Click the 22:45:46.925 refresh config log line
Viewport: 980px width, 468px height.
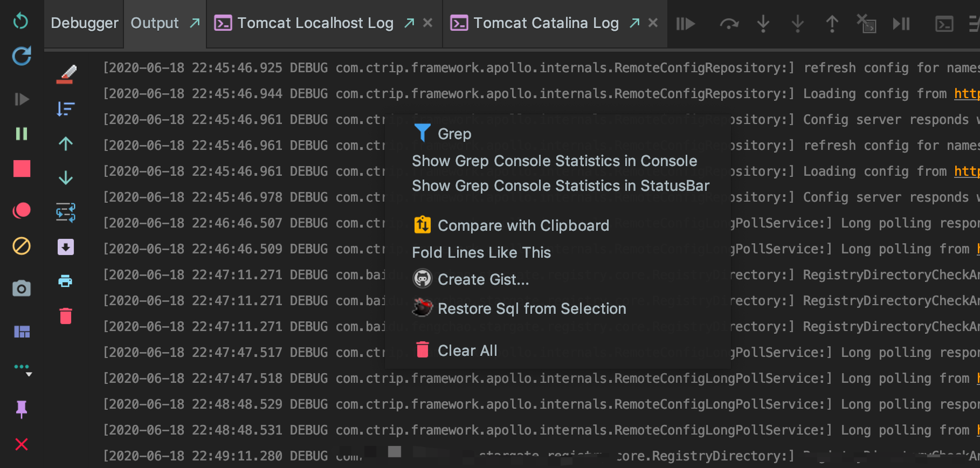click(541, 68)
